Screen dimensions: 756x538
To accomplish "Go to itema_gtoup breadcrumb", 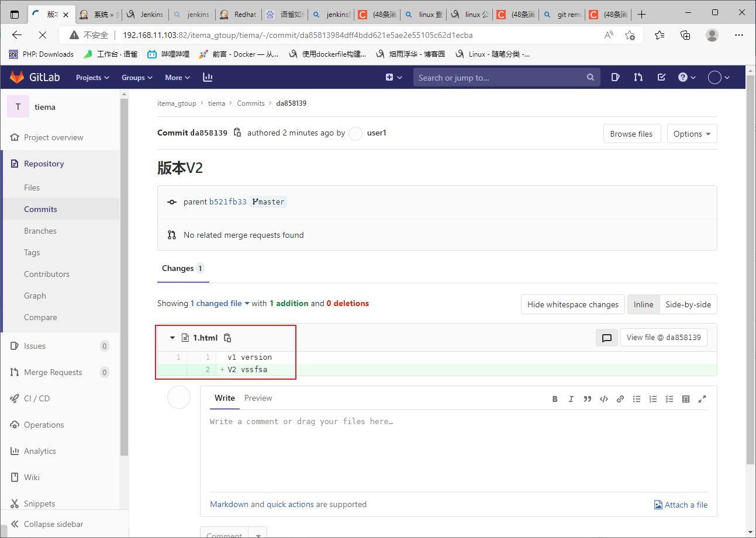I will (x=177, y=103).
